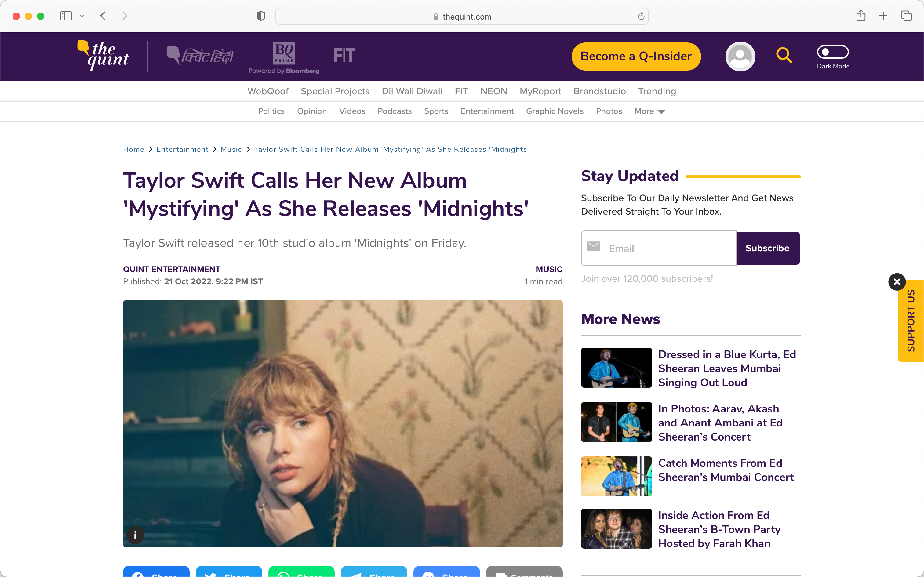
Task: Click the yellow search magnifier icon
Action: tap(784, 56)
